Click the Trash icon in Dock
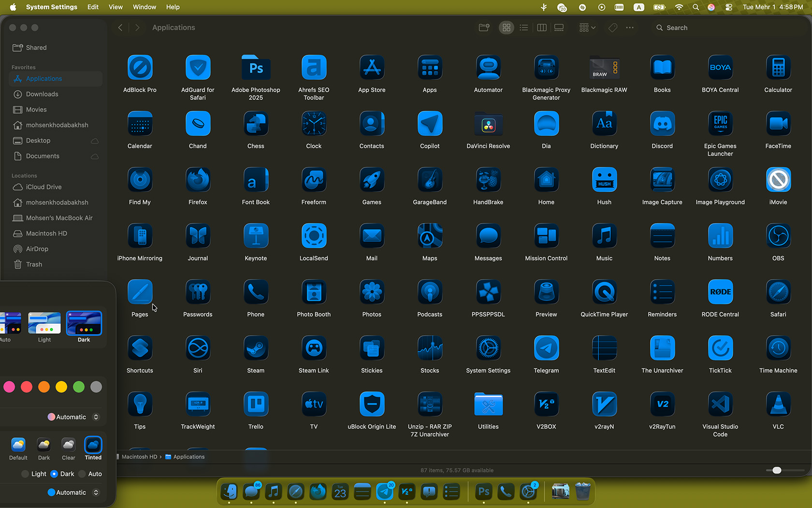 tap(583, 492)
